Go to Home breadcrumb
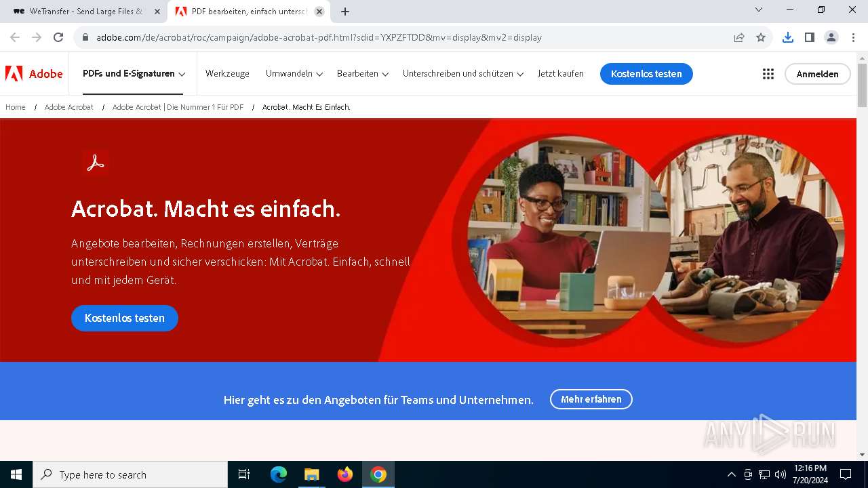868x488 pixels. (16, 107)
